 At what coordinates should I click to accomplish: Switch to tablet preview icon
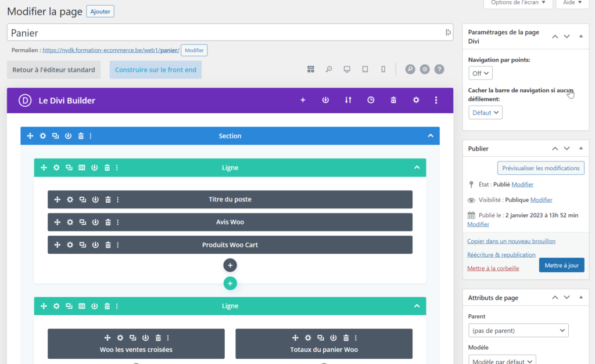click(365, 70)
